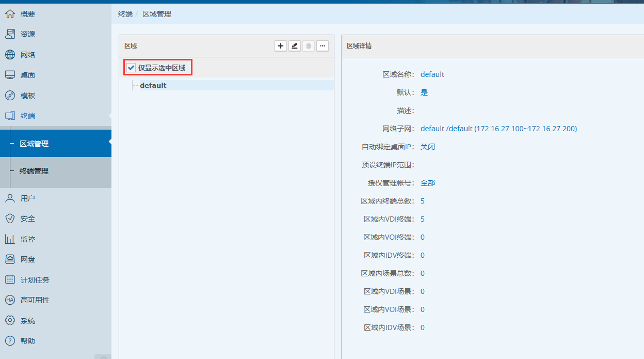Viewport: 644px width, 359px height.
Task: Select the 区域管理 submenu item
Action: (x=34, y=144)
